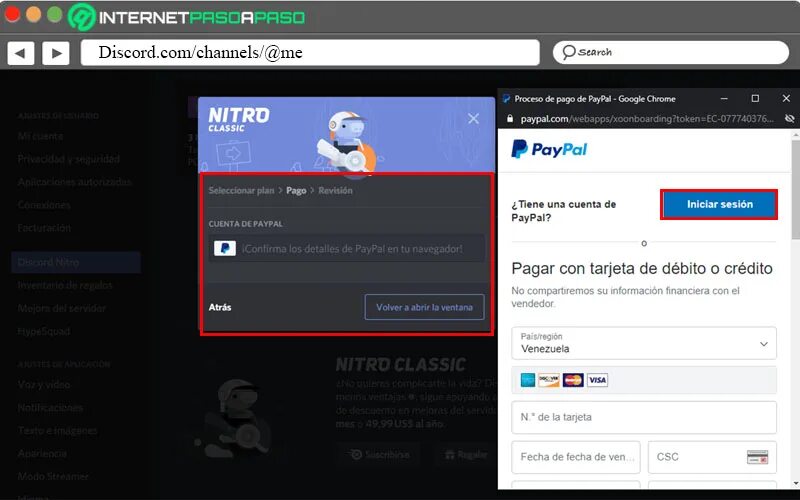
Task: Open 'Aplicaciones autorizadas' settings item
Action: 74,182
